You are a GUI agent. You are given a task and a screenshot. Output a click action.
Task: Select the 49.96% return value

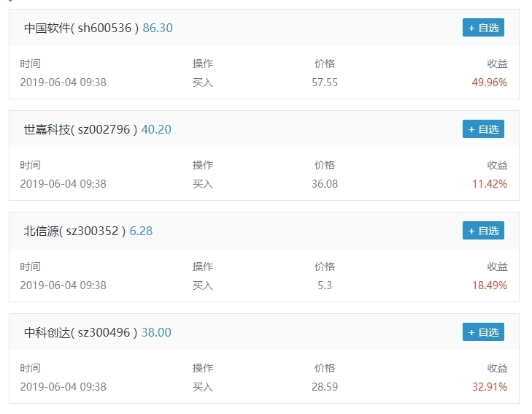coord(490,83)
